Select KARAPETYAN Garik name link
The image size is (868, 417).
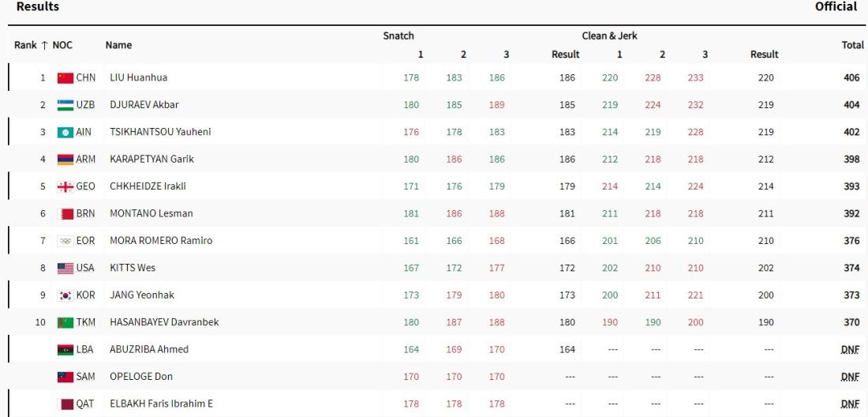(x=152, y=160)
